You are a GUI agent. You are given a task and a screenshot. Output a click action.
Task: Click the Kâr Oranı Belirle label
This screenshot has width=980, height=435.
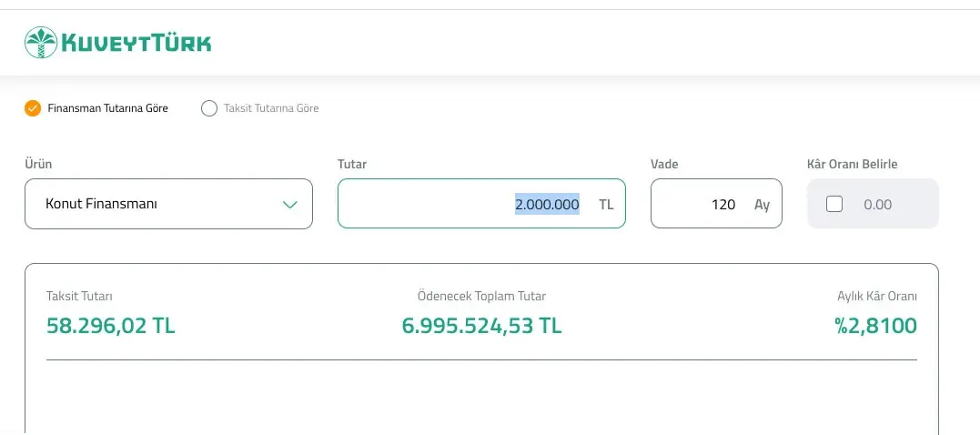(x=852, y=164)
